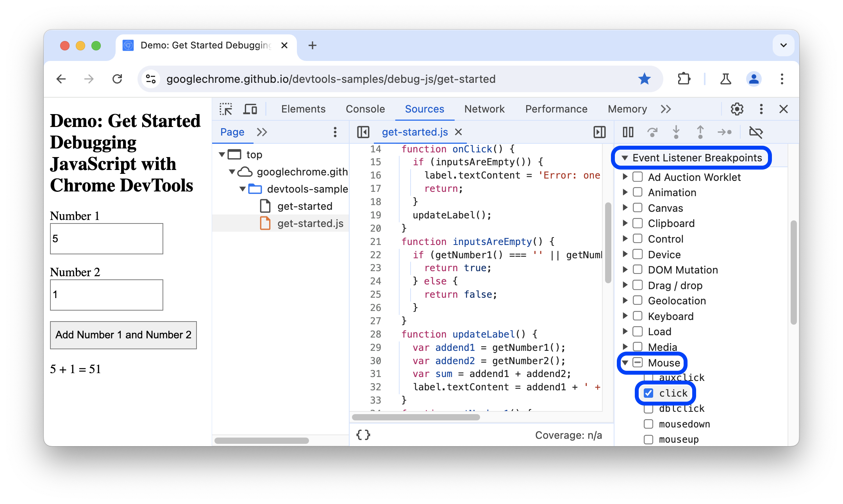843x504 pixels.
Task: Click the format JavaScript source icon
Action: [x=363, y=435]
